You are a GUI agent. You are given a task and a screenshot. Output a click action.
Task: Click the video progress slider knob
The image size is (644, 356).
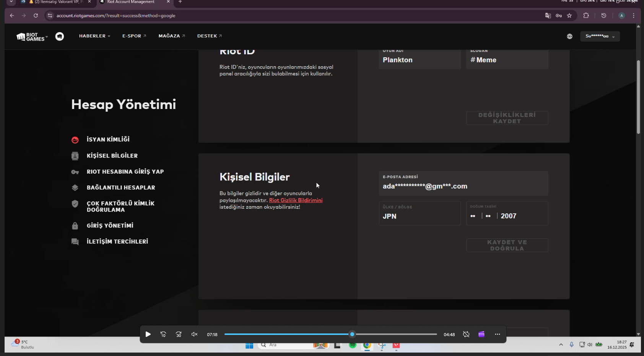(352, 334)
